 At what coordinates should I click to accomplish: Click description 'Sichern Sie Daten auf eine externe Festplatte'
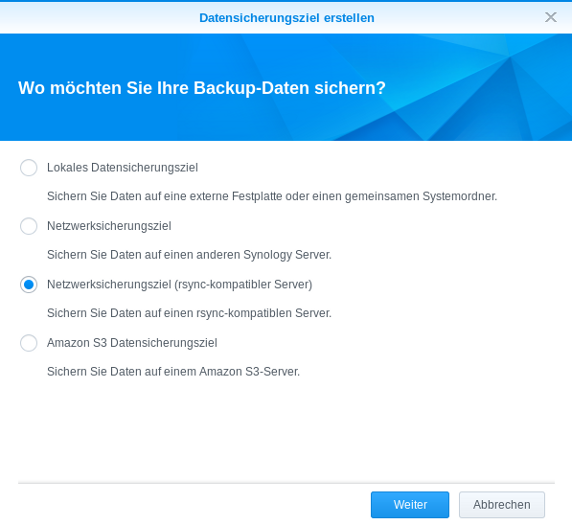point(165,196)
